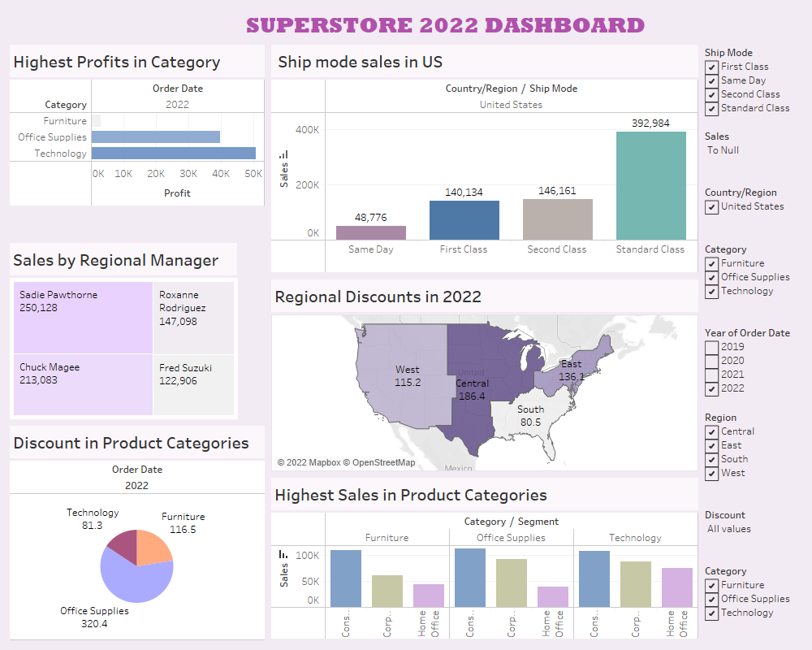Click the 'Same Day' axis label
812x650 pixels.
click(x=371, y=249)
